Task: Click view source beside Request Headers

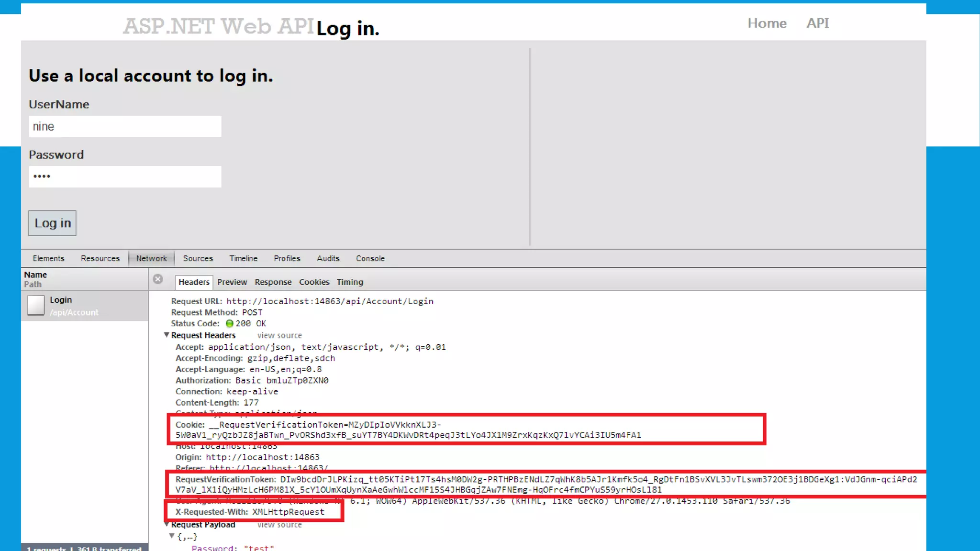Action: pos(279,336)
